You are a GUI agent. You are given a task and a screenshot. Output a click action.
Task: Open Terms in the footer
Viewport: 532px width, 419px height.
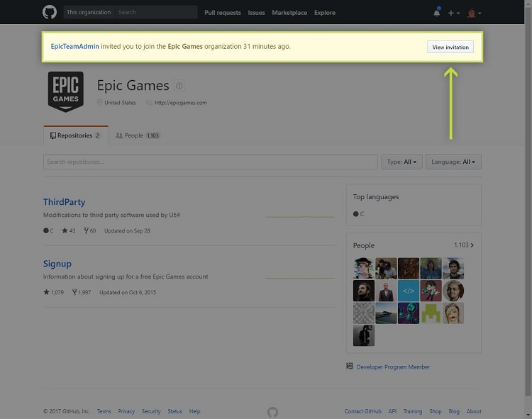point(104,411)
